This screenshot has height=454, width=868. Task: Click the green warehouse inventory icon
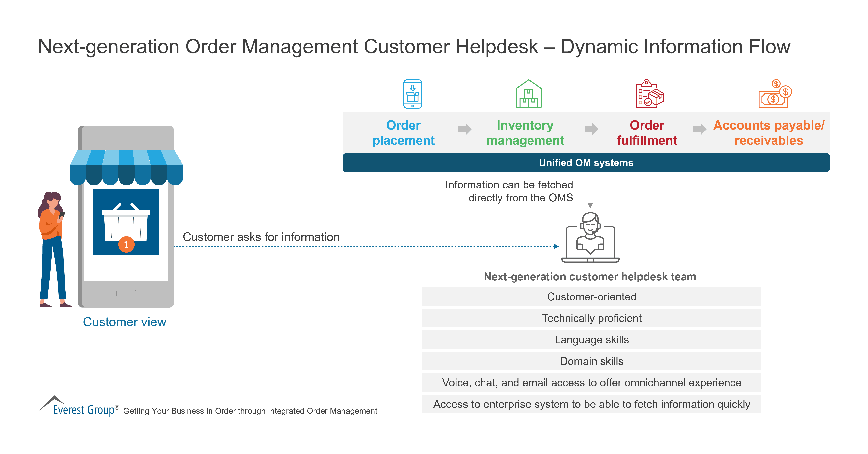[528, 94]
